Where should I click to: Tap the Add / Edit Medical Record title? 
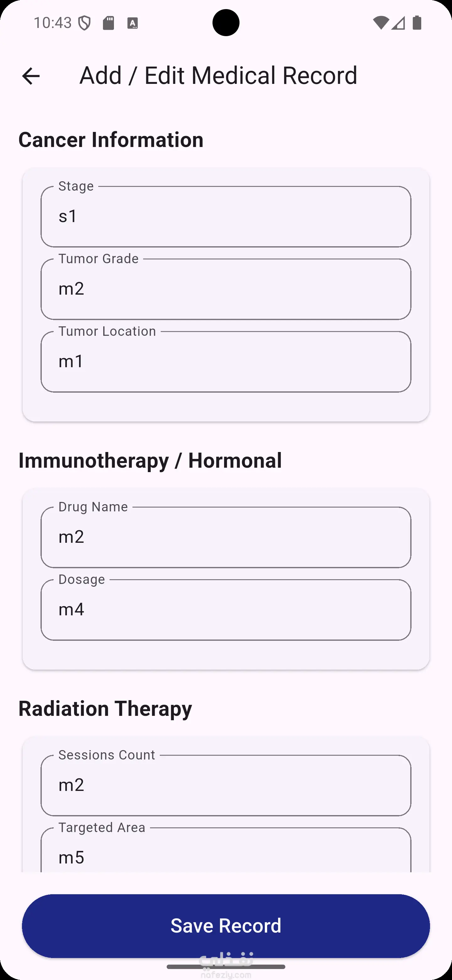click(x=218, y=75)
